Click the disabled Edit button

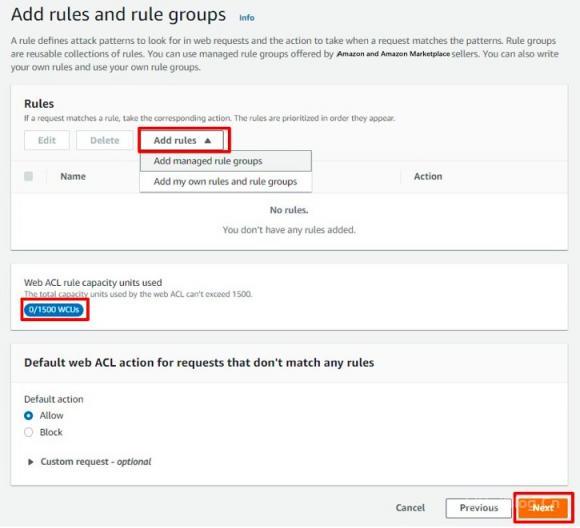pyautogui.click(x=47, y=140)
